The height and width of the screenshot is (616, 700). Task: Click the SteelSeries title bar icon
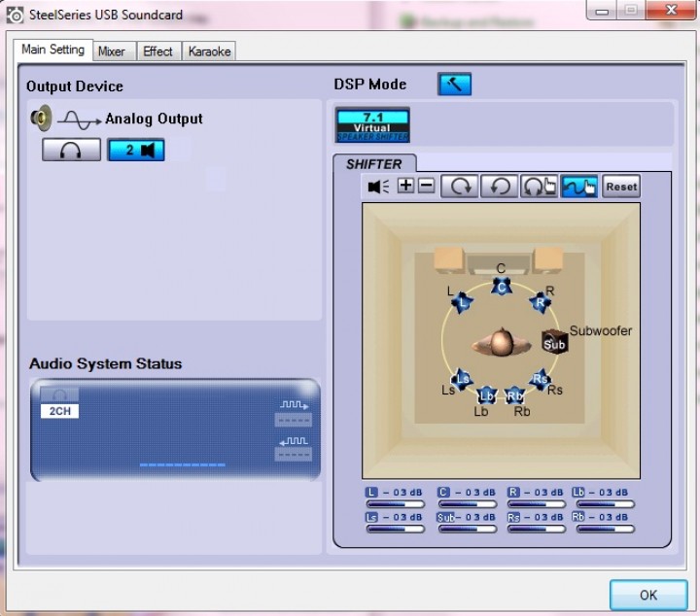point(16,16)
